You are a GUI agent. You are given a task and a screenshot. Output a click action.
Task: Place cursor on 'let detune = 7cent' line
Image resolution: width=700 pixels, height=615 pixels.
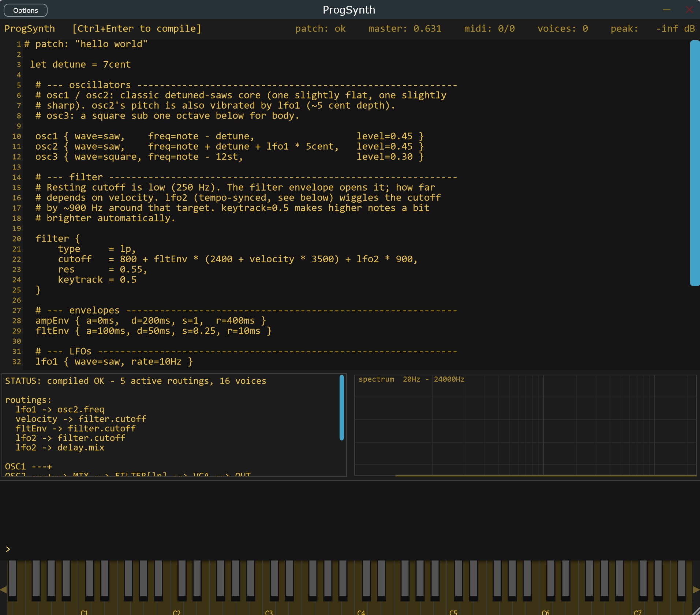(80, 64)
